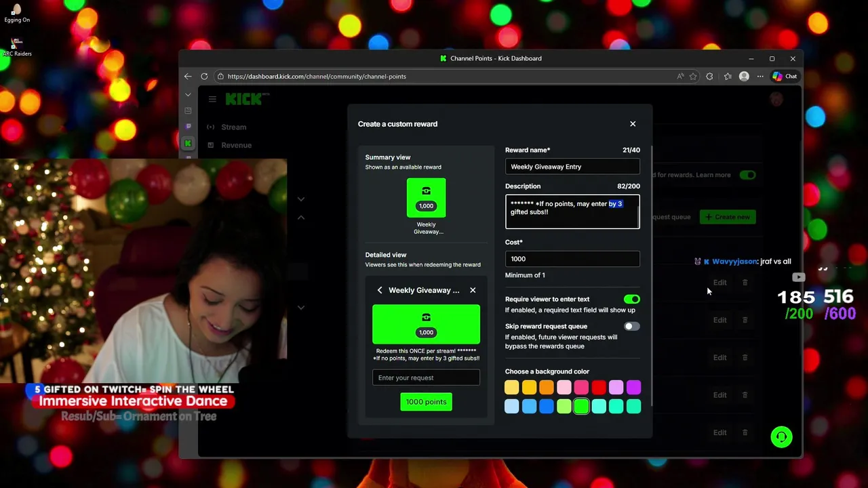Click the 82/200 description character counter
This screenshot has height=488, width=868.
[x=629, y=186]
